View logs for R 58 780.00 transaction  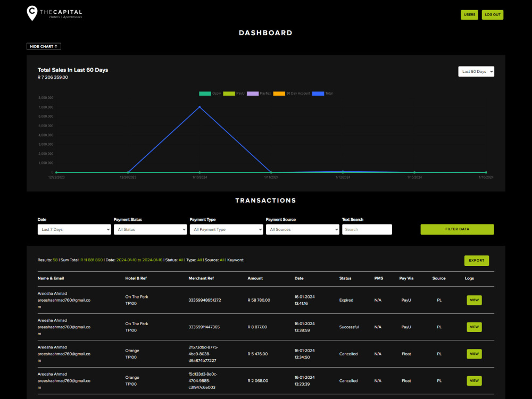pos(475,300)
